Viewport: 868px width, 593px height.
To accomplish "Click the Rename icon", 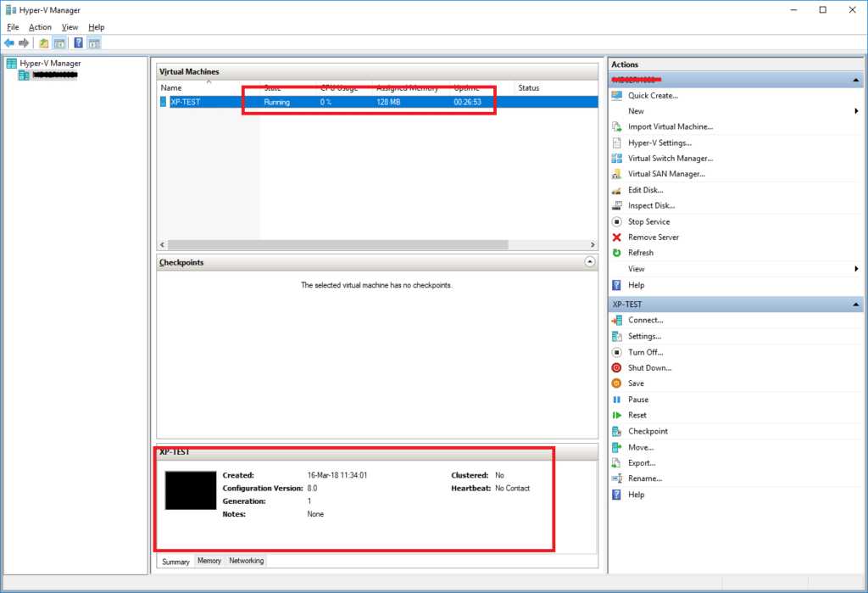I will [x=617, y=478].
